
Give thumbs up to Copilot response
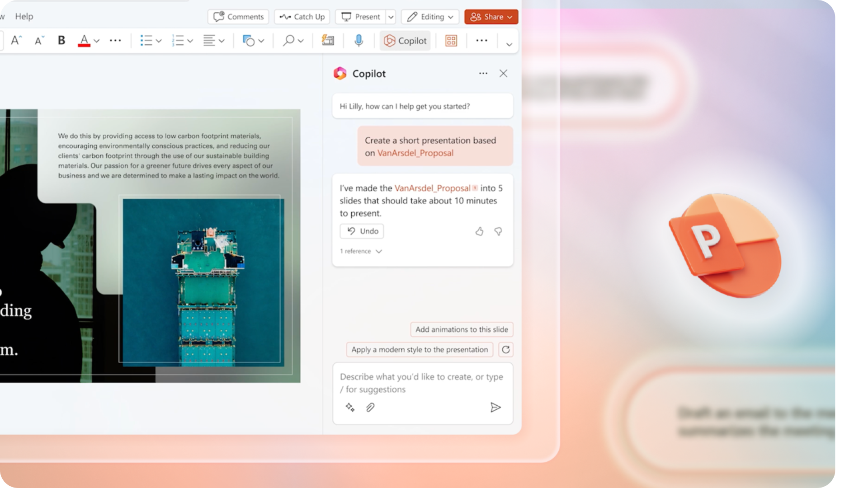click(x=479, y=231)
